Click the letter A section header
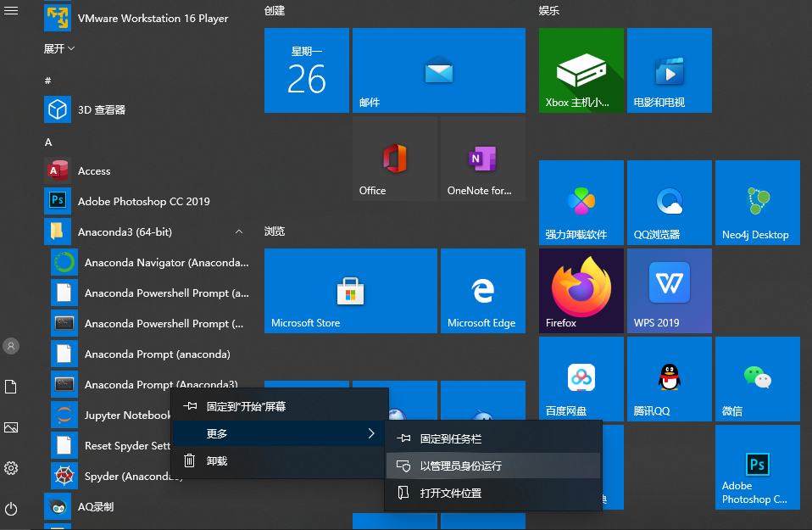The width and height of the screenshot is (812, 530). tap(48, 142)
